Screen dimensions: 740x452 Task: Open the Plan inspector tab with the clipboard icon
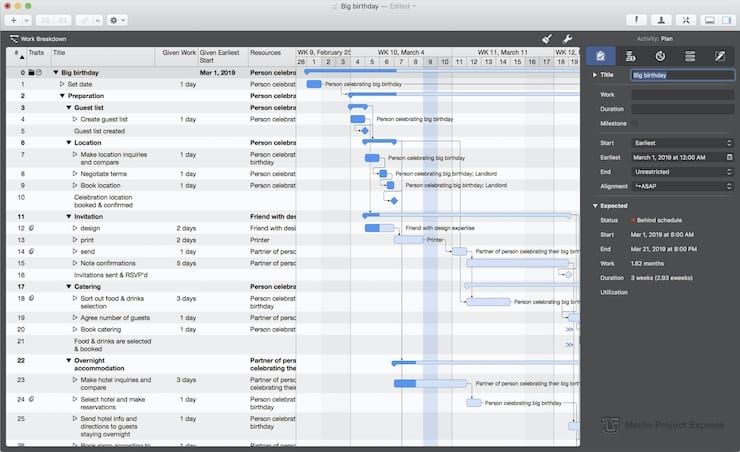(x=600, y=56)
